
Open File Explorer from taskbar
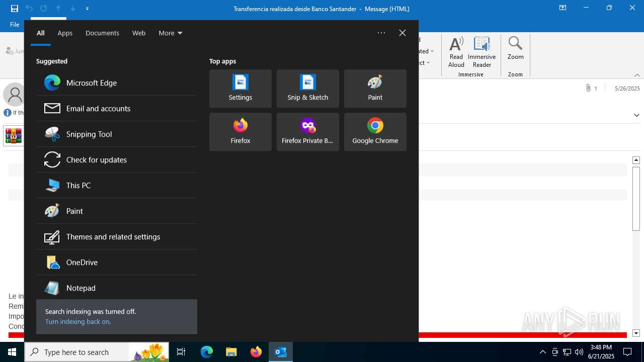coord(231,352)
